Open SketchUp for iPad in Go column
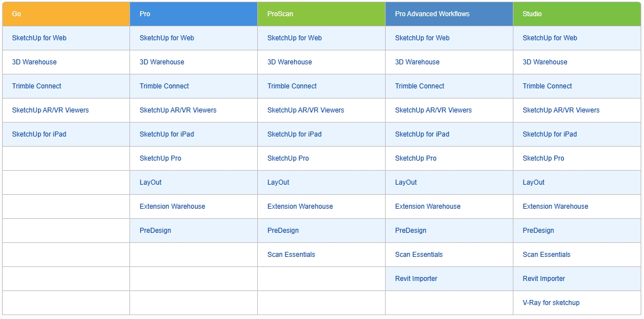The image size is (644, 319). pos(39,134)
